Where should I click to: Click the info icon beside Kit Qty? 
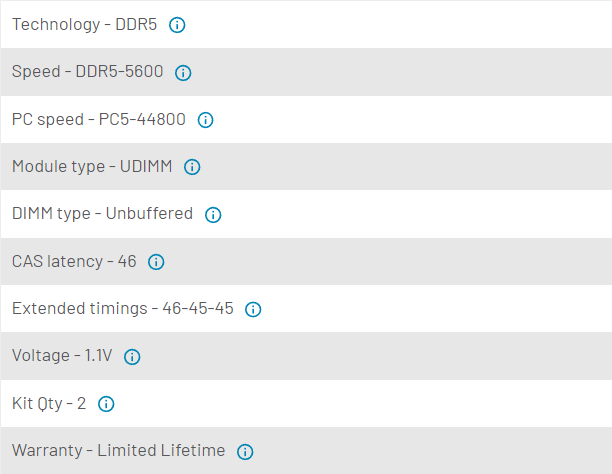tap(106, 404)
